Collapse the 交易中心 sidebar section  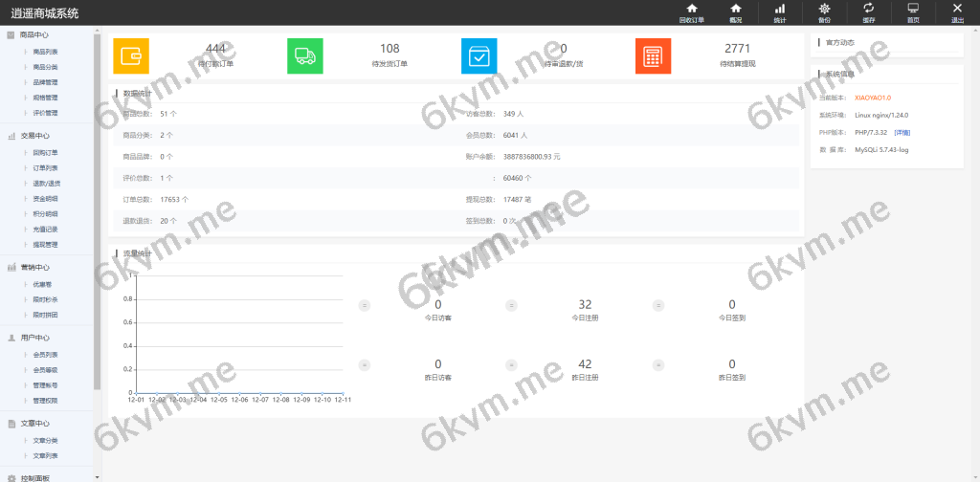(35, 136)
